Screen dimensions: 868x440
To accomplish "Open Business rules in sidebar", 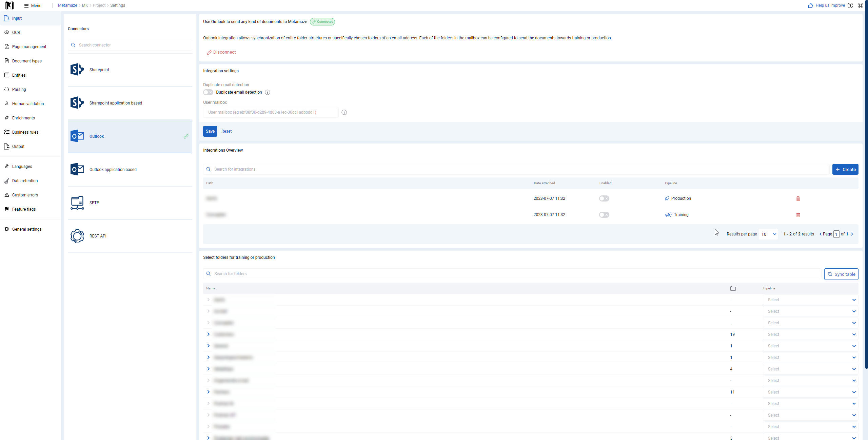I will tap(31, 132).
